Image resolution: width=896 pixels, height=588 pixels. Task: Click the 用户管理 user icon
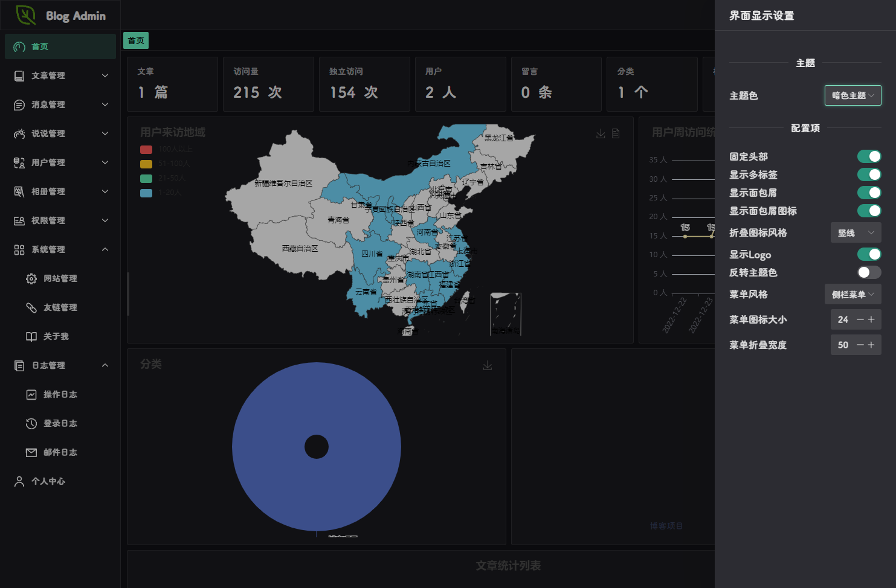coord(19,162)
